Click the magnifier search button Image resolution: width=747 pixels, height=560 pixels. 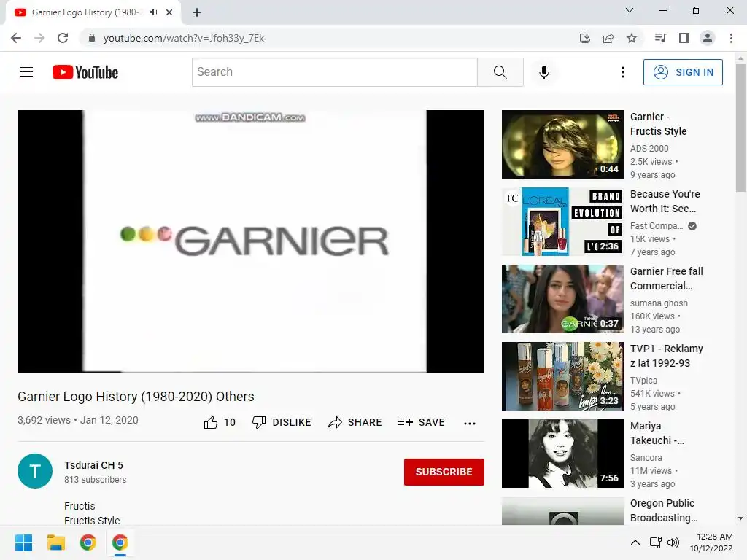tap(500, 72)
